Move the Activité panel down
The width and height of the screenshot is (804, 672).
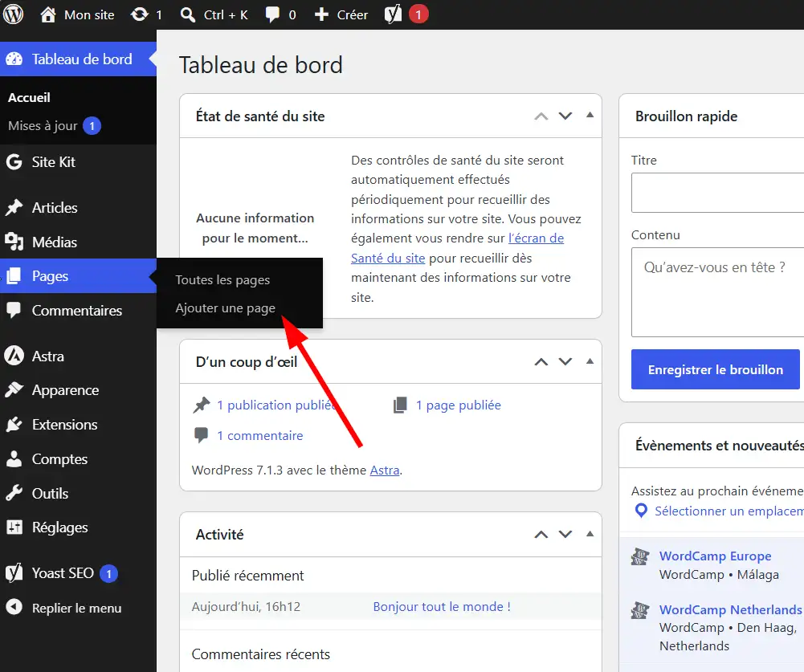(x=565, y=535)
